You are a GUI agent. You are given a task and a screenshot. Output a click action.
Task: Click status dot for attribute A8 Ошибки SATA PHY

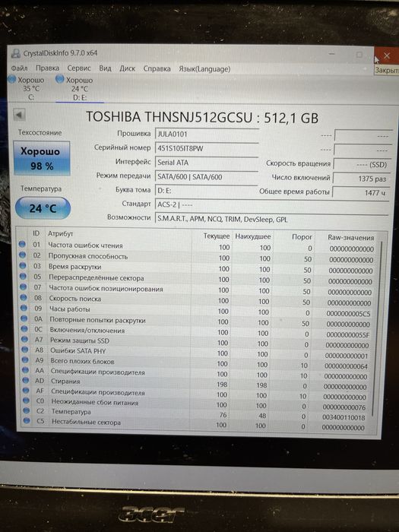point(25,350)
